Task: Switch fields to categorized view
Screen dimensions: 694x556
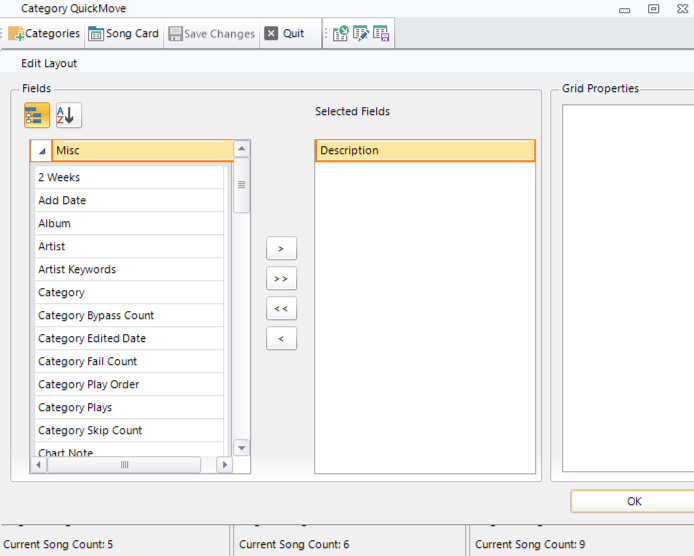Action: (37, 116)
